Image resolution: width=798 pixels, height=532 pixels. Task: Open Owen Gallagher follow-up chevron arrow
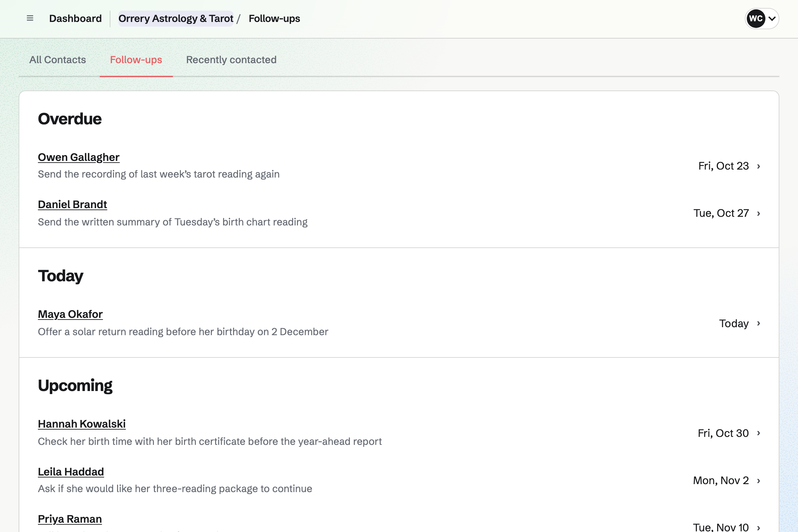[759, 166]
